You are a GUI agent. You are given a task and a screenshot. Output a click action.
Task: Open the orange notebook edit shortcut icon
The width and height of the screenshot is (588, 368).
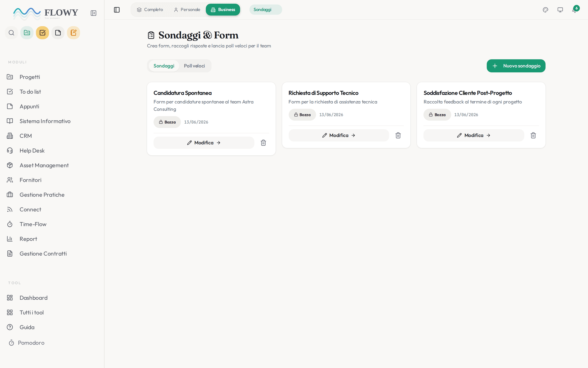click(x=73, y=33)
